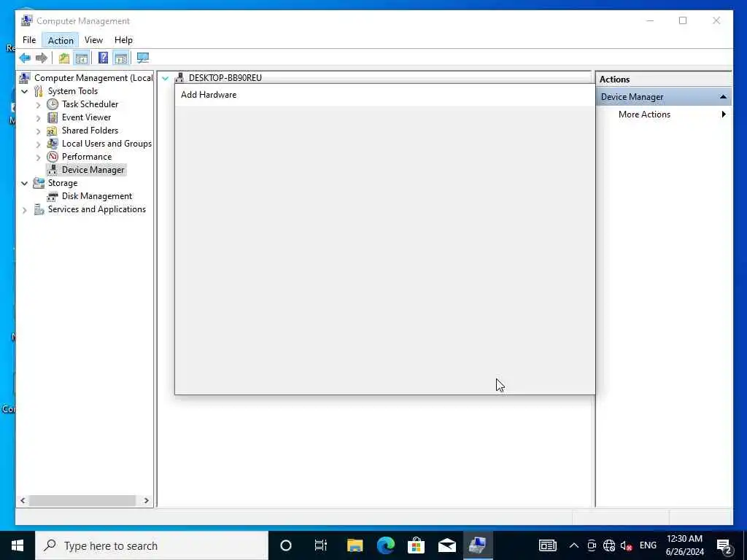Expand the Event Viewer node
This screenshot has height=560, width=747.
[39, 117]
